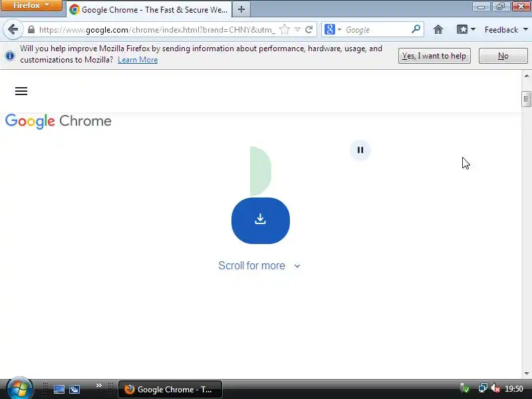Viewport: 532px width, 399px height.
Task: Click the Show Desktop quick launch icon
Action: click(x=59, y=390)
